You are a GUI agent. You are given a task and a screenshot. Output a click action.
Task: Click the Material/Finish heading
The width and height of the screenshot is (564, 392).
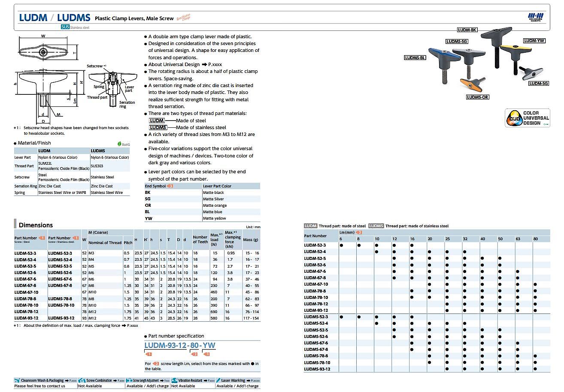(34, 143)
